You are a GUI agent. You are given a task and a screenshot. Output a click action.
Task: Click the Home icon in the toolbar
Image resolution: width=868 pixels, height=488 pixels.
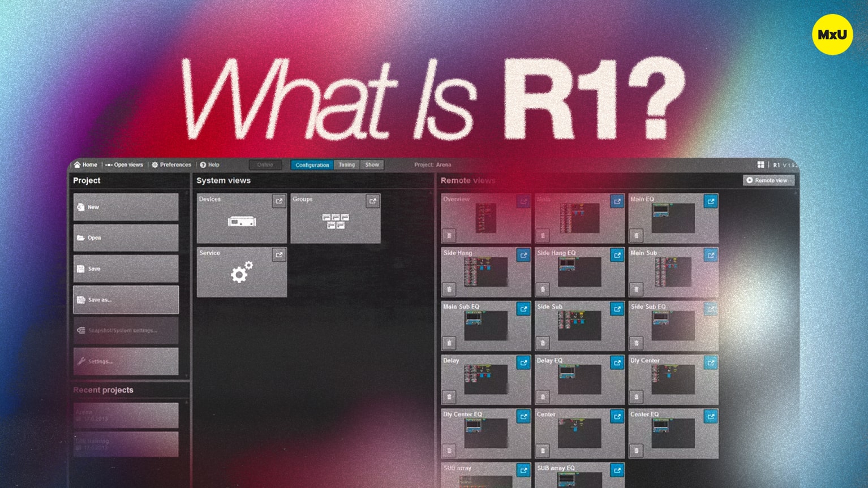pos(78,165)
